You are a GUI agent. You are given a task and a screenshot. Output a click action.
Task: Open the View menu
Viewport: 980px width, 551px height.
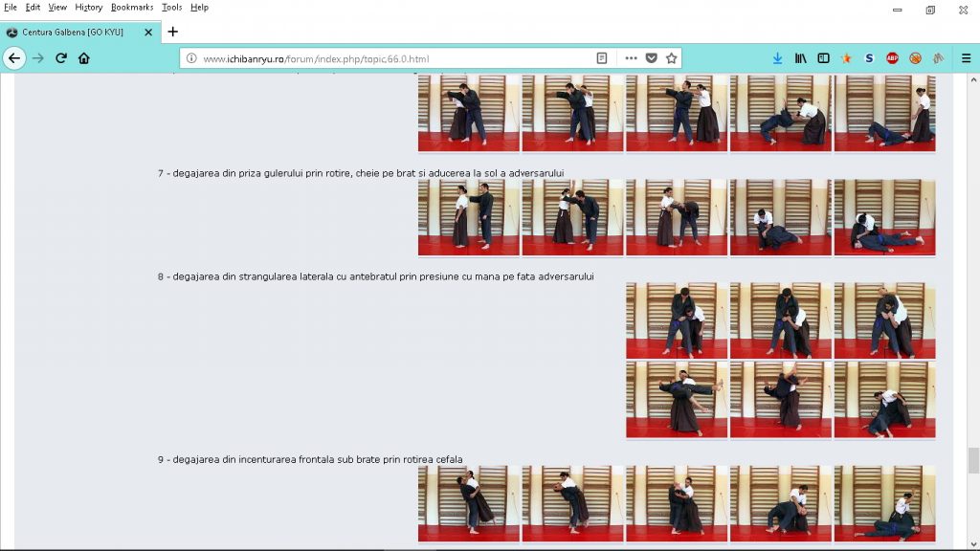(57, 8)
